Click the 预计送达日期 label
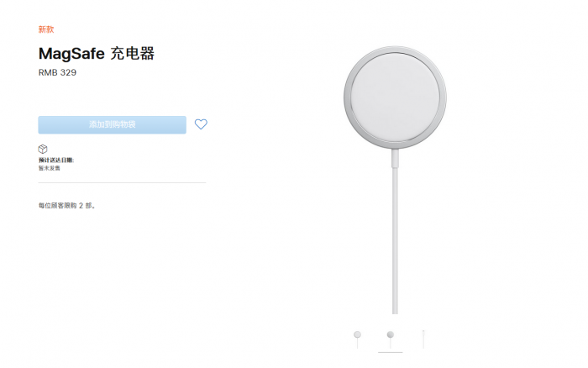This screenshot has height=368, width=588. click(x=56, y=160)
